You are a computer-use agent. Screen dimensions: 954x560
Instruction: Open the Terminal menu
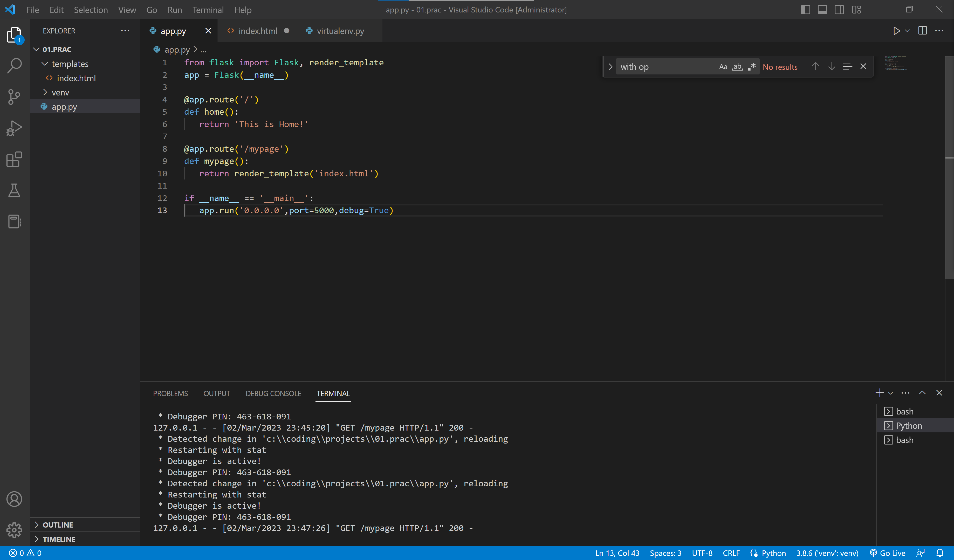click(x=208, y=10)
